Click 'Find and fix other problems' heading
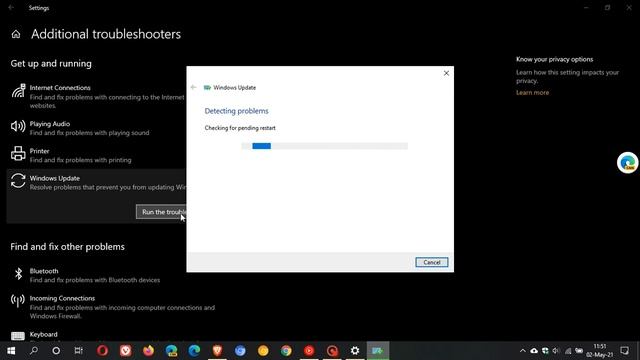This screenshot has height=360, width=640. [67, 247]
